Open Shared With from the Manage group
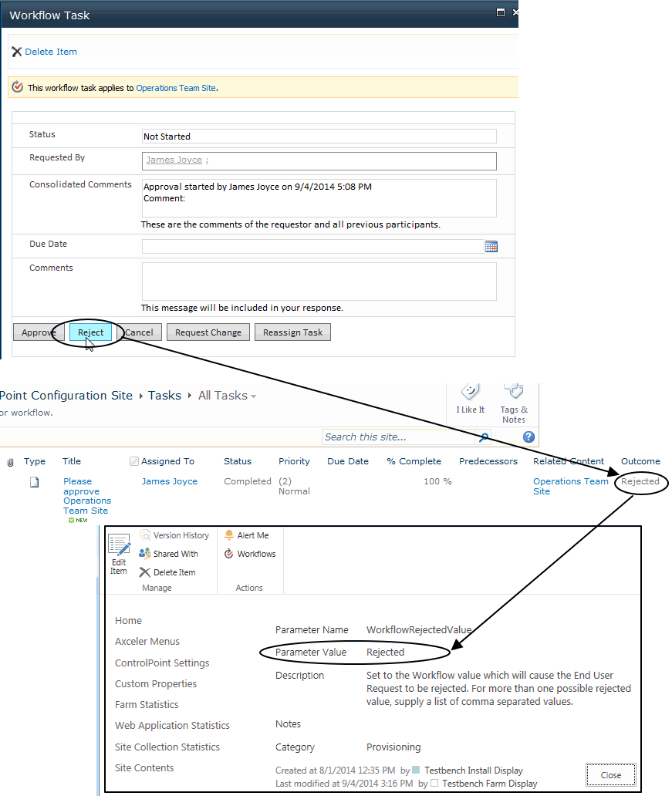Screen dimensions: 672x806 (175, 553)
